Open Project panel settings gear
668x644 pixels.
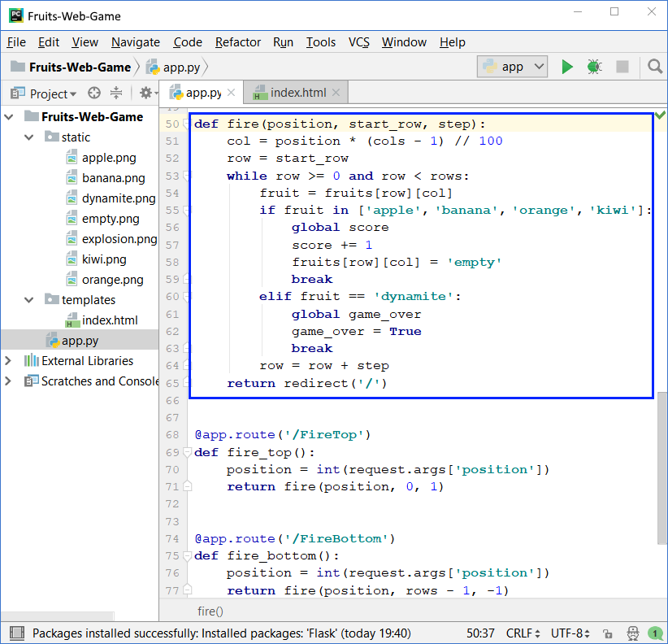(145, 94)
